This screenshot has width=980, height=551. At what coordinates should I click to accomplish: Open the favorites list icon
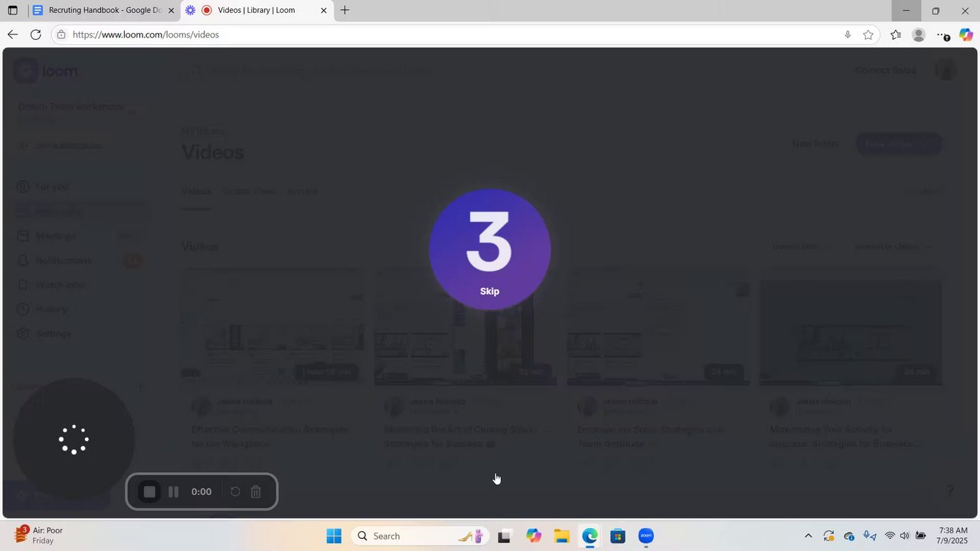896,34
